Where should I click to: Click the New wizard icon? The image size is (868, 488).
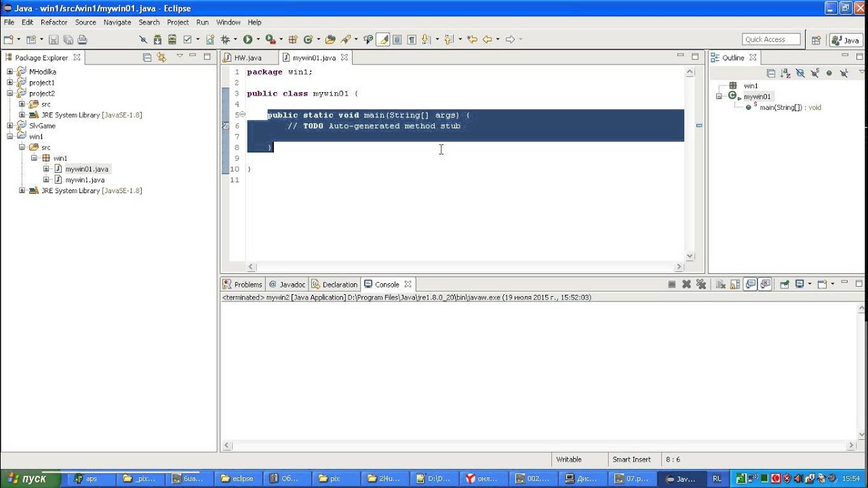(x=8, y=40)
